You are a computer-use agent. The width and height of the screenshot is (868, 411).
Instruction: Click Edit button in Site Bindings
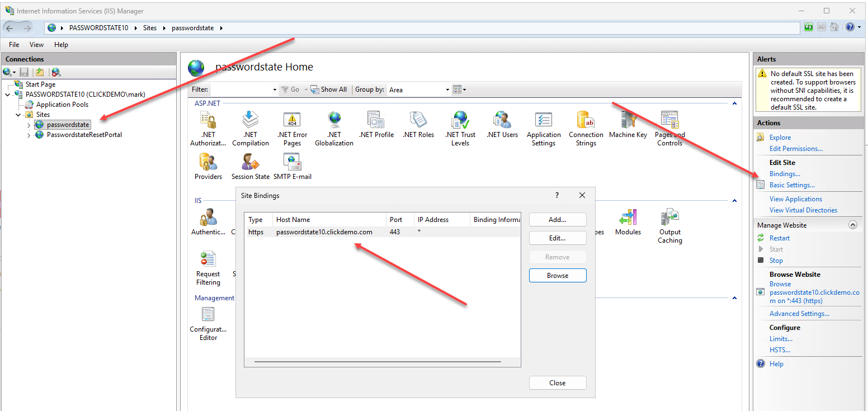click(558, 238)
